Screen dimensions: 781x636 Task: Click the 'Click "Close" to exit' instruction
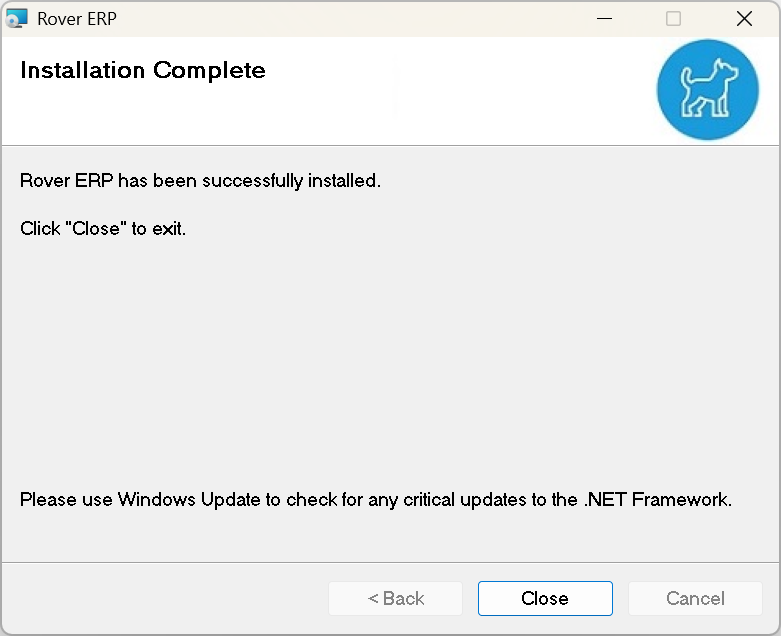(103, 228)
